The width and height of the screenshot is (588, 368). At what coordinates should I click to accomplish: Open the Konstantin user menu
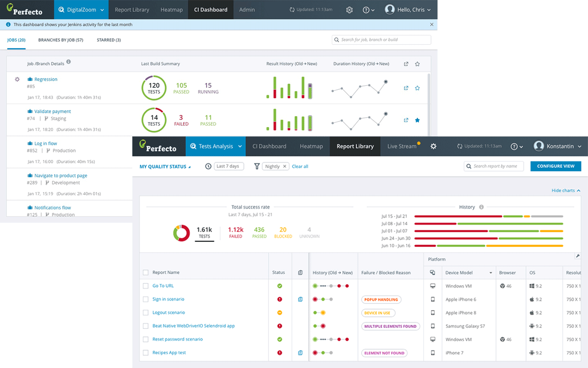coord(558,146)
